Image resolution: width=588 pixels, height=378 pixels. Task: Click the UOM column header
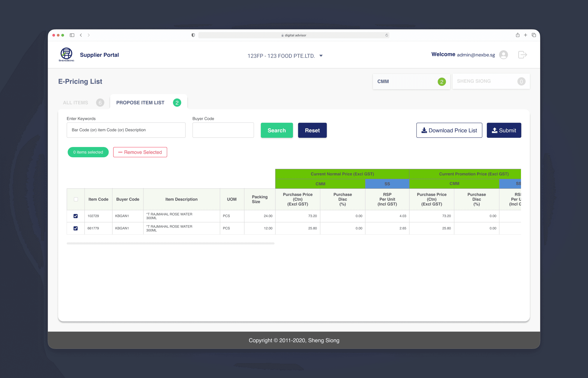232,199
